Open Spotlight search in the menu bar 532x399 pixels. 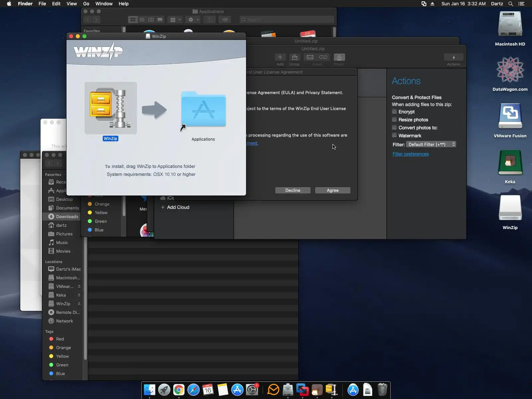tap(511, 4)
